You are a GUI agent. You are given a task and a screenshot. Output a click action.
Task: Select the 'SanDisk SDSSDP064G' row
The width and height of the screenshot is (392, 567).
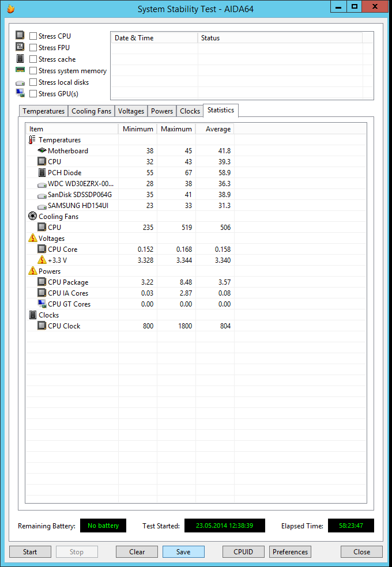[195, 195]
